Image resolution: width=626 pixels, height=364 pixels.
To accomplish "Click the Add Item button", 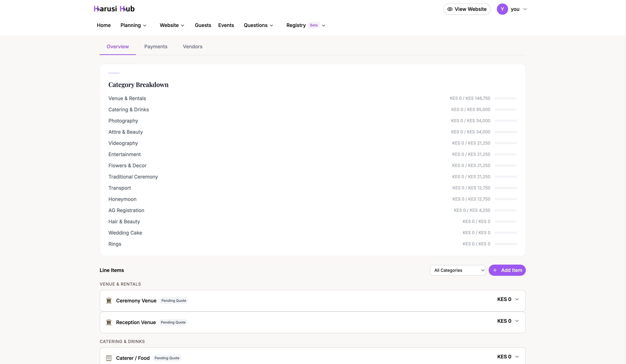I will 507,270.
